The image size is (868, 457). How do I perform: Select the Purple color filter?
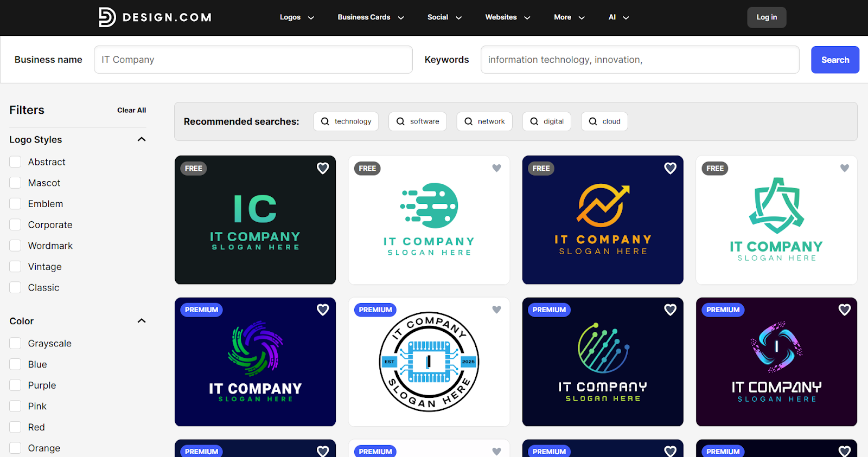15,385
